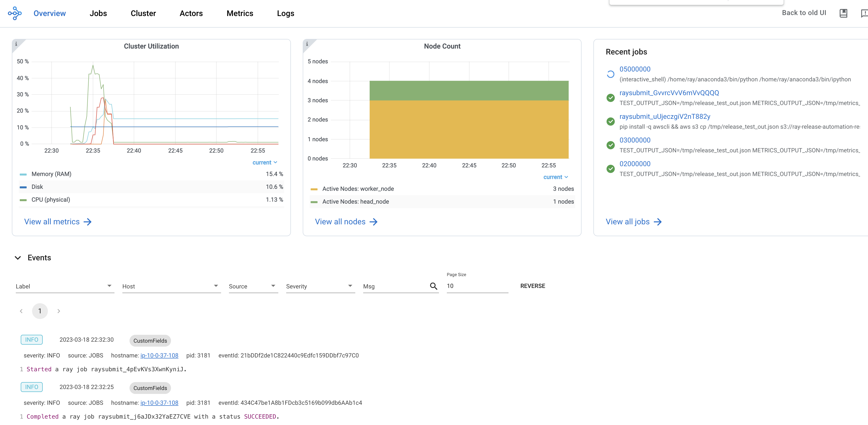Open the Host filter dropdown
Screen dimensions: 868x425
171,286
